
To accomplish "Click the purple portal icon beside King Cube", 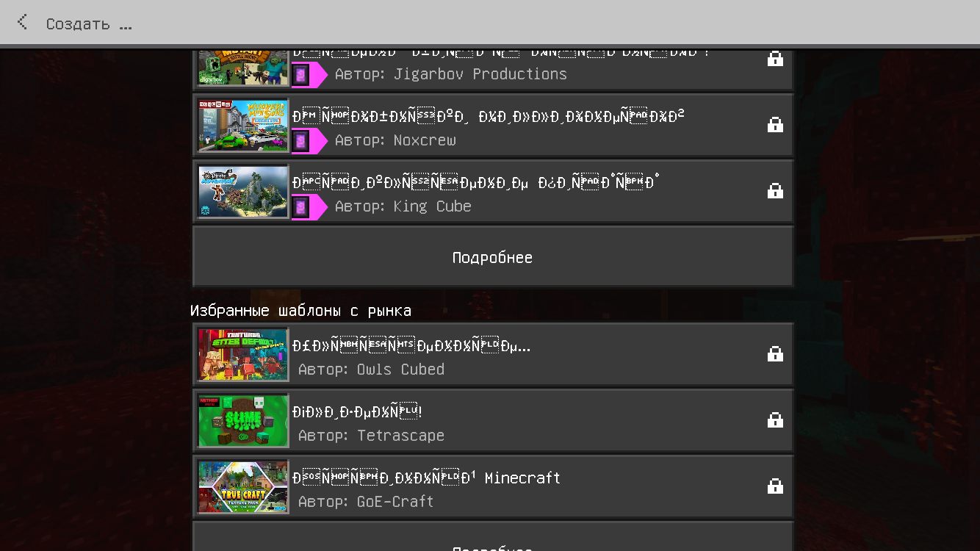I will pos(300,207).
